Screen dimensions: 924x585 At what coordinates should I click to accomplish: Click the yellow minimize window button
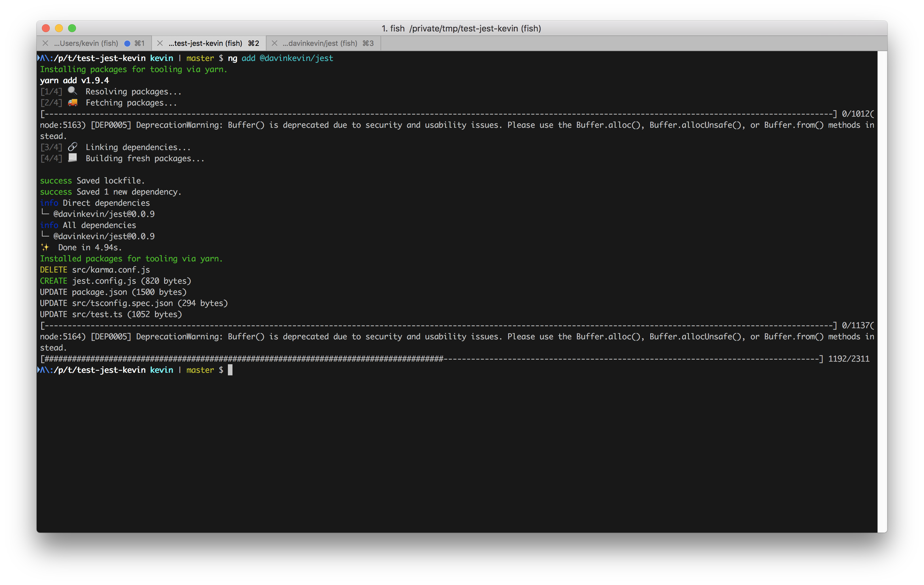point(59,28)
